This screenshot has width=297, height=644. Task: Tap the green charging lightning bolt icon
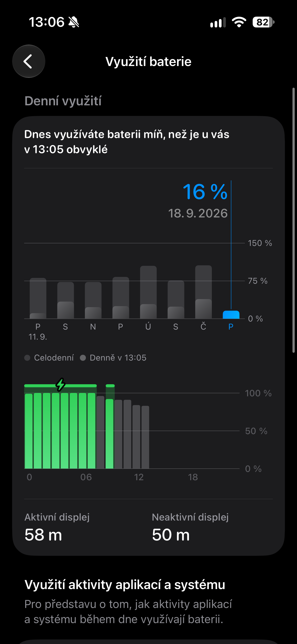click(x=60, y=384)
